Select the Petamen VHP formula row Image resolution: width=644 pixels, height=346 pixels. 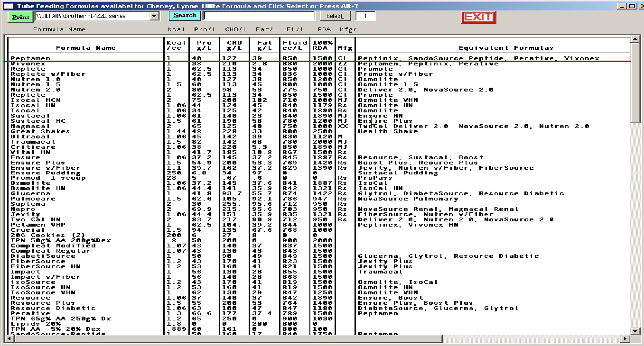(318, 225)
